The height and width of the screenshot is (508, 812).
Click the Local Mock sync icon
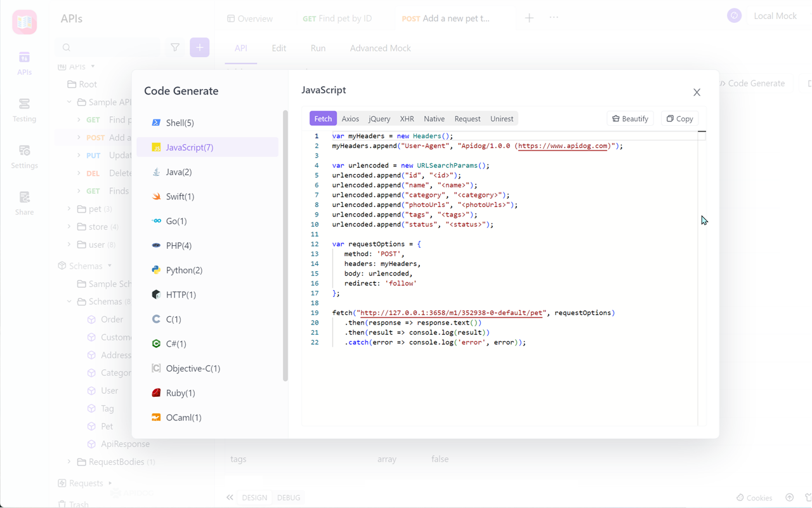point(734,15)
